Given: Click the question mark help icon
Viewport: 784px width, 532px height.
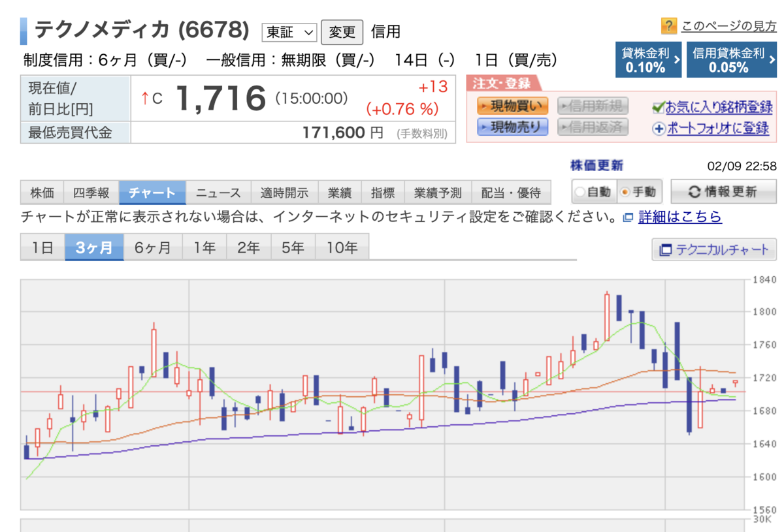Looking at the screenshot, I should (668, 26).
